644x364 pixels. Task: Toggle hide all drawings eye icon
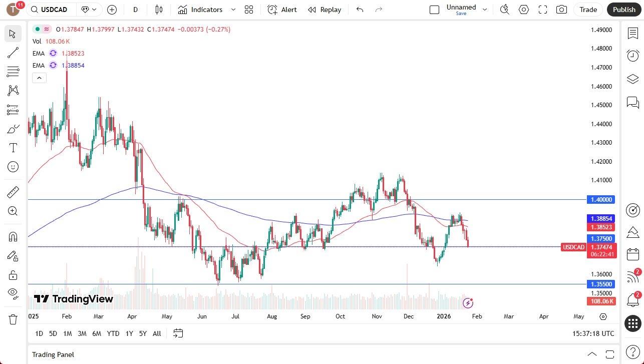(13, 293)
